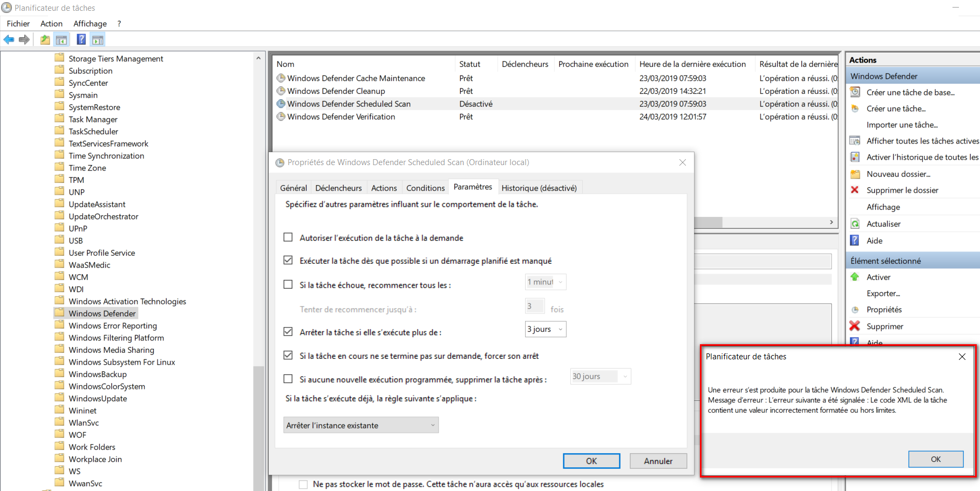The image size is (980, 491).
Task: Click the tree pane scroll-up arrow
Action: click(x=258, y=58)
